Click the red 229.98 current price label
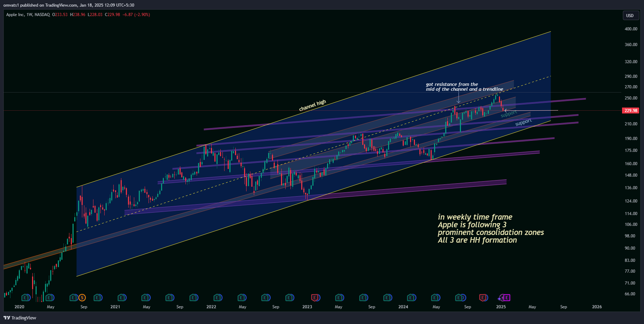 click(631, 111)
